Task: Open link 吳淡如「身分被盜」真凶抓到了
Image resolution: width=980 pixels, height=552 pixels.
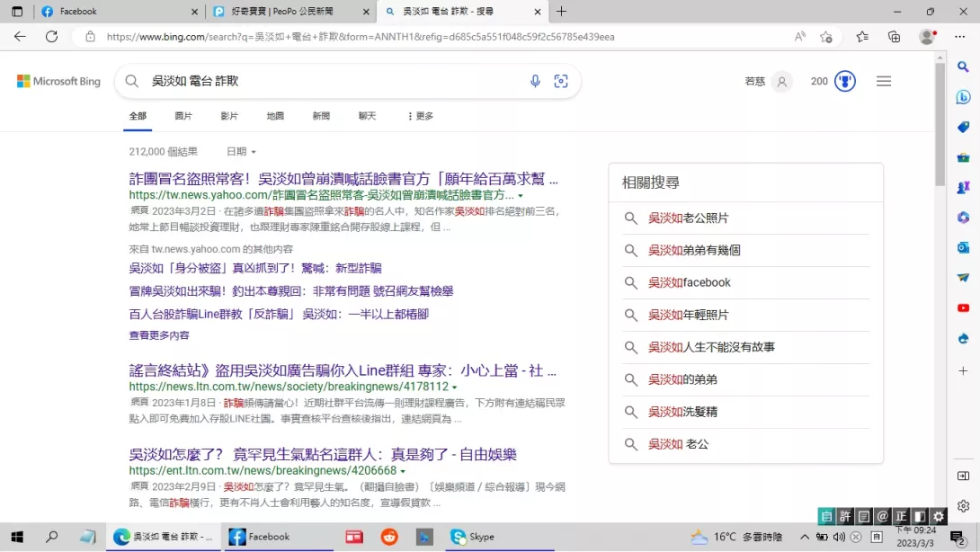Action: [x=255, y=268]
